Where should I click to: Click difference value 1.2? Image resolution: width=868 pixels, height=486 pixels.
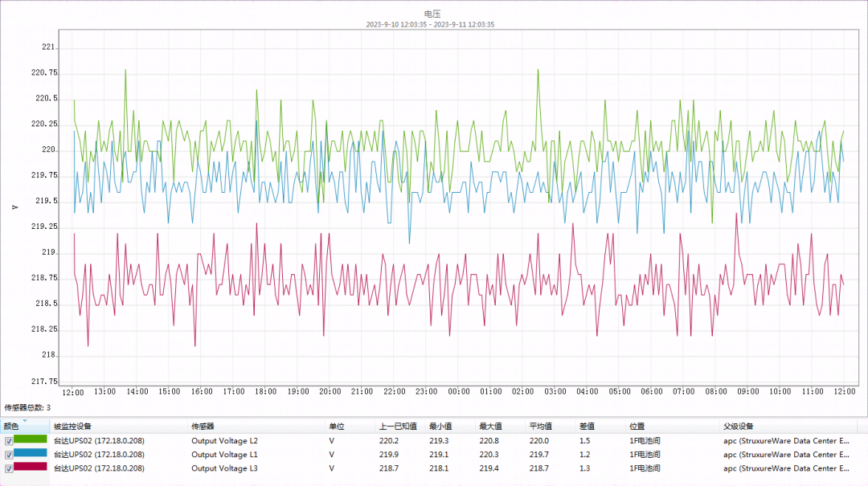pos(584,455)
